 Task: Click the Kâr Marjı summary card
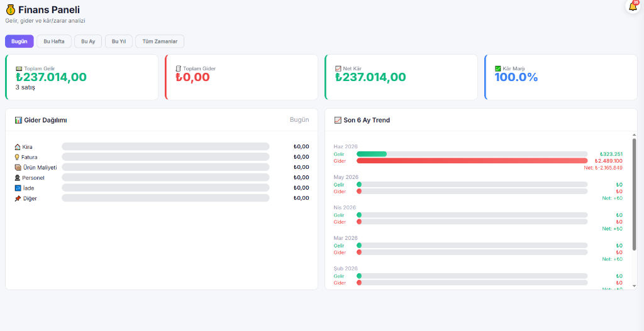pos(560,77)
